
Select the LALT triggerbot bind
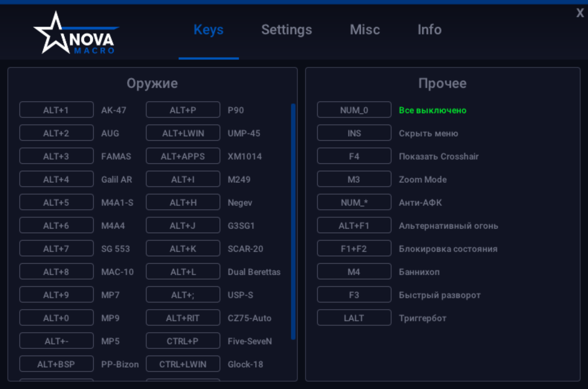[354, 317]
